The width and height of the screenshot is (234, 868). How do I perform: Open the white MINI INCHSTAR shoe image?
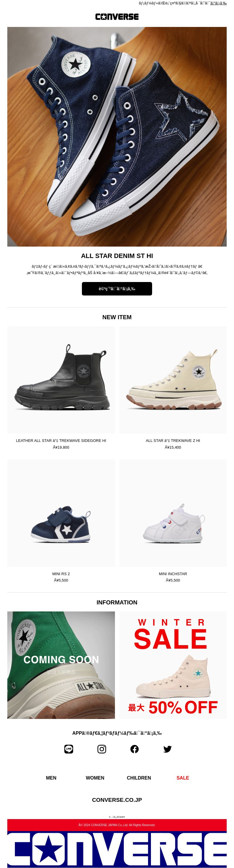pos(173,513)
